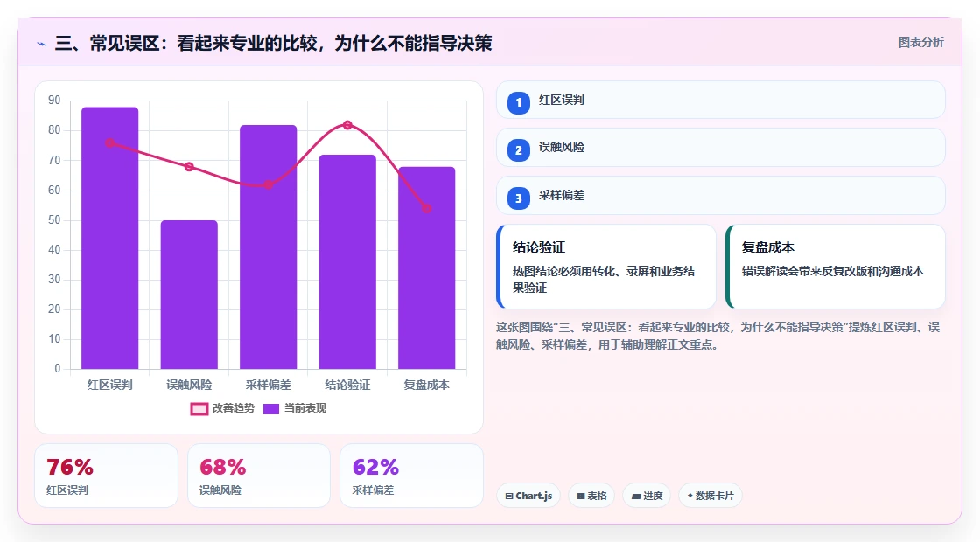This screenshot has width=980, height=542.
Task: Click the star icon in 数据卡片 tag
Action: (x=690, y=495)
